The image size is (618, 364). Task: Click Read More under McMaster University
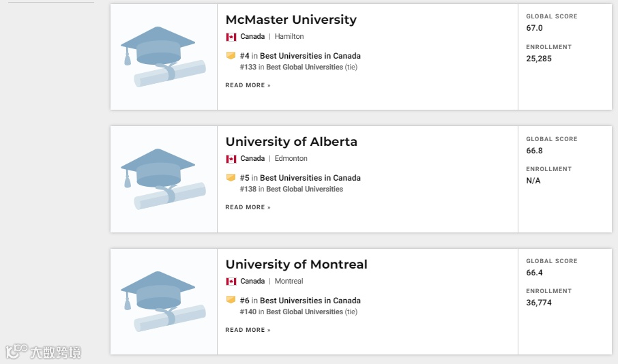(x=248, y=85)
